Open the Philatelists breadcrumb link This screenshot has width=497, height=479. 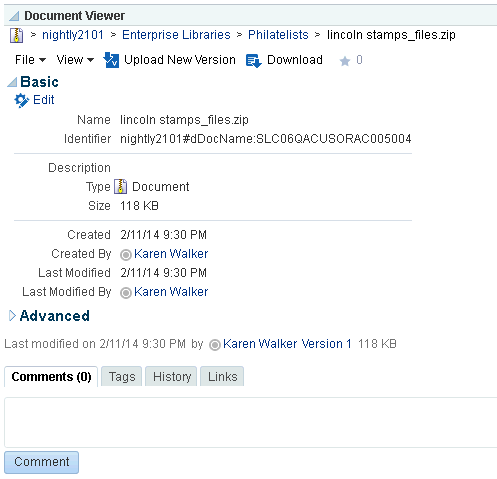278,35
